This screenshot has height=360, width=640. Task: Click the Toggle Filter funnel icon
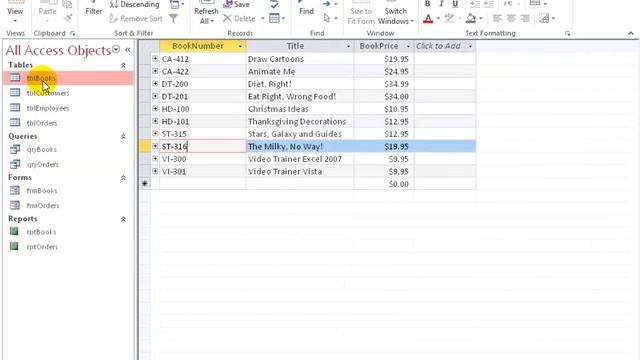click(173, 18)
